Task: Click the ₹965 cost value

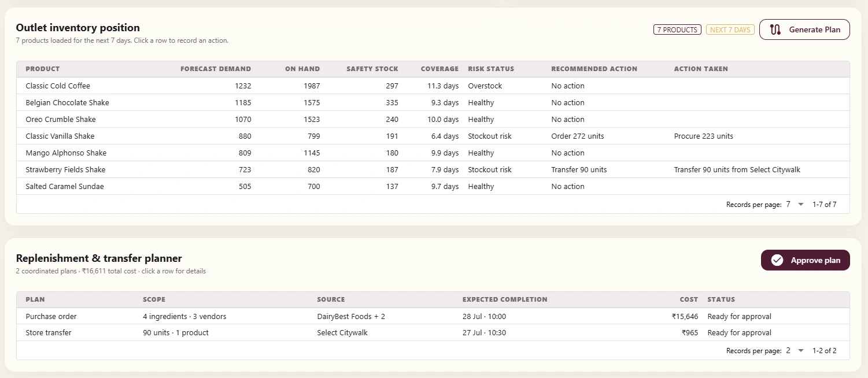Action: [x=690, y=332]
